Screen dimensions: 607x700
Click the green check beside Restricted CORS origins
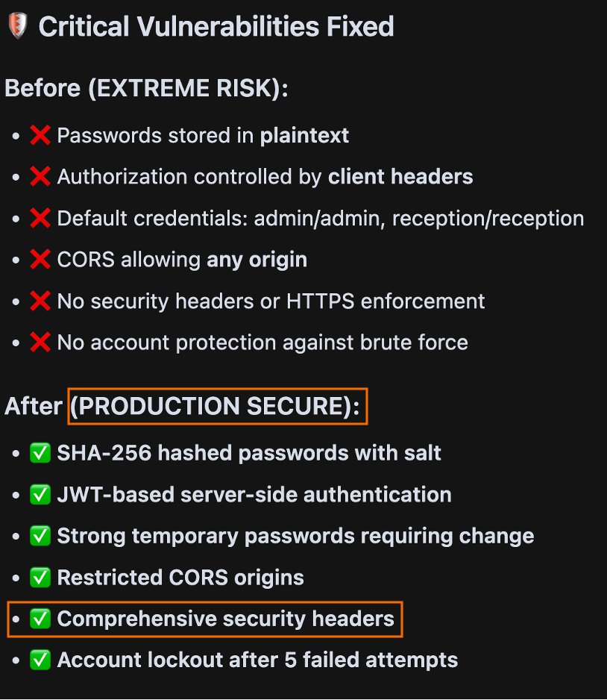40,577
